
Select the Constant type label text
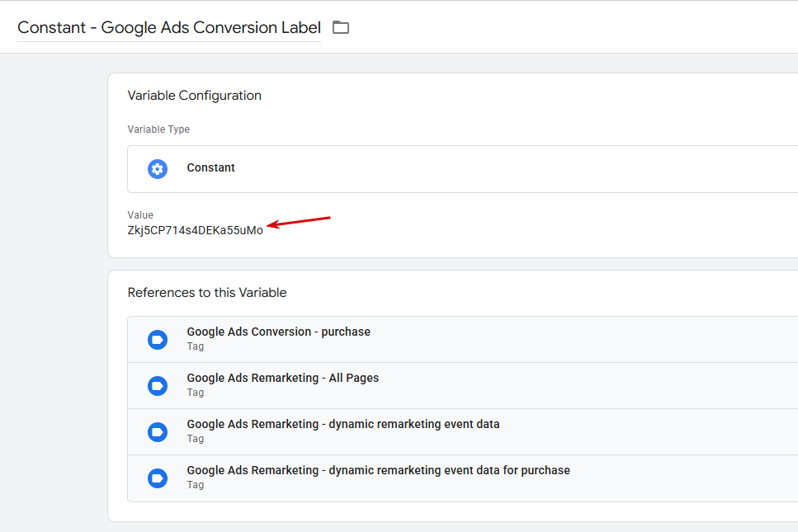(210, 167)
